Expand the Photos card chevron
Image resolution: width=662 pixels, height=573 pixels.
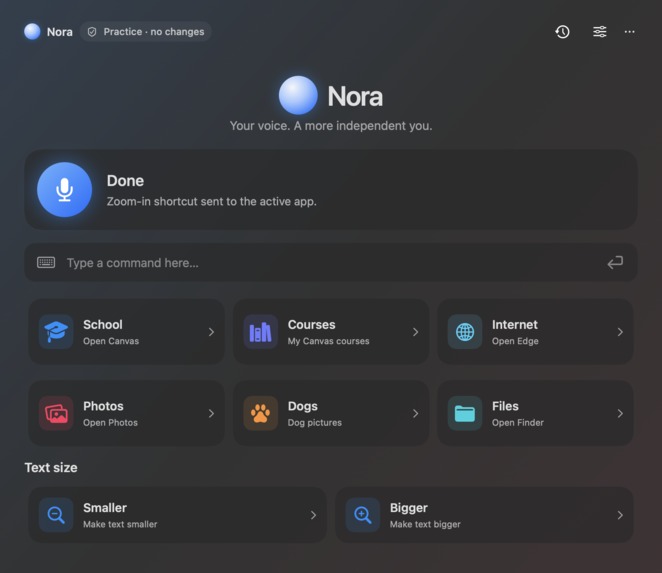point(211,413)
